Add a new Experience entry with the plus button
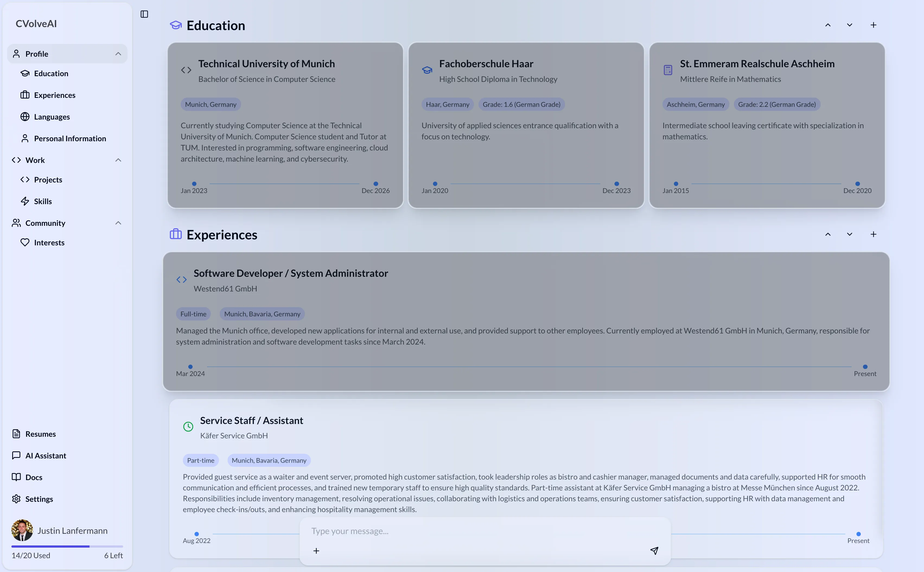Image resolution: width=924 pixels, height=572 pixels. click(x=874, y=234)
